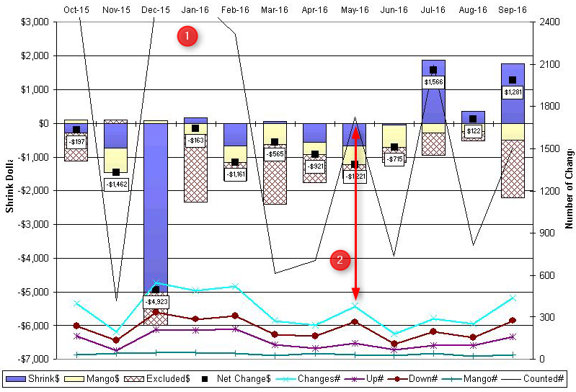The width and height of the screenshot is (576, 392).
Task: Click the 900 right axis value
Action: [546, 233]
